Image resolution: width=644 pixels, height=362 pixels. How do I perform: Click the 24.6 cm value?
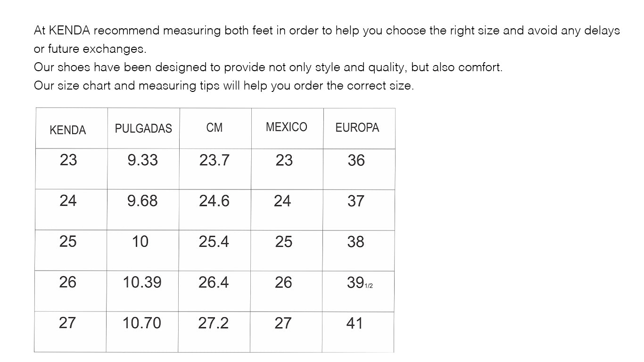(x=214, y=201)
